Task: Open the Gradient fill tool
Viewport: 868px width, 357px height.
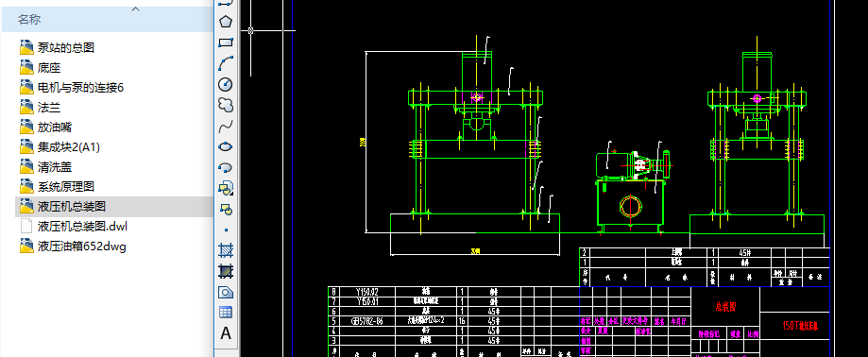Action: click(x=226, y=271)
